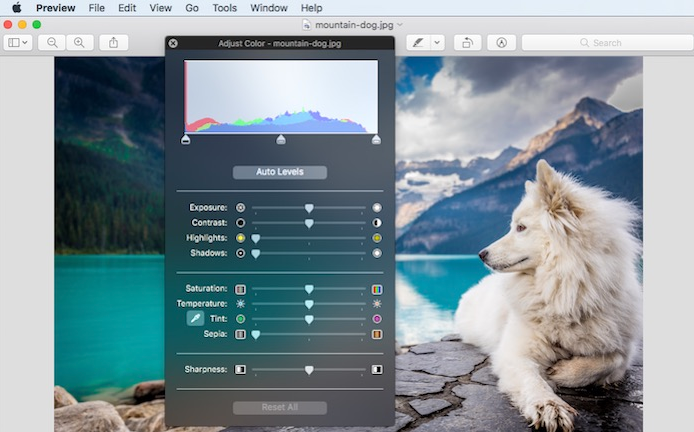The image size is (694, 432).
Task: Click the low contrast icon
Action: (240, 223)
